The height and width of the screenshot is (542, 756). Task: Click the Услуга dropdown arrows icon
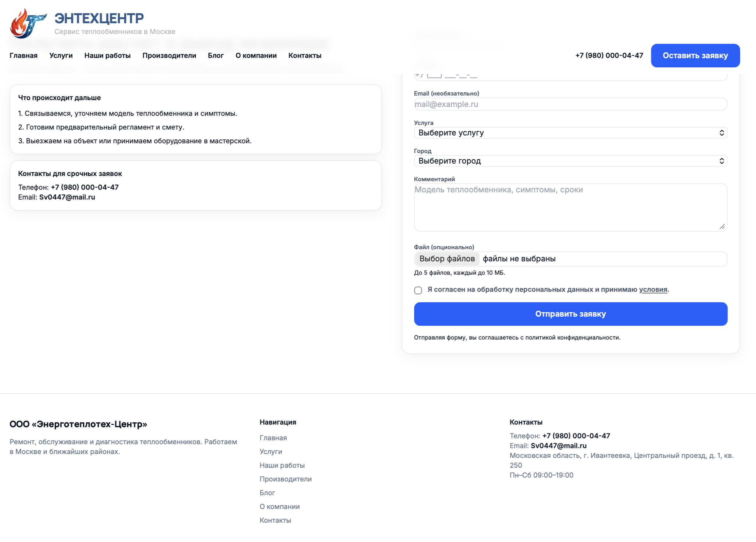point(721,133)
